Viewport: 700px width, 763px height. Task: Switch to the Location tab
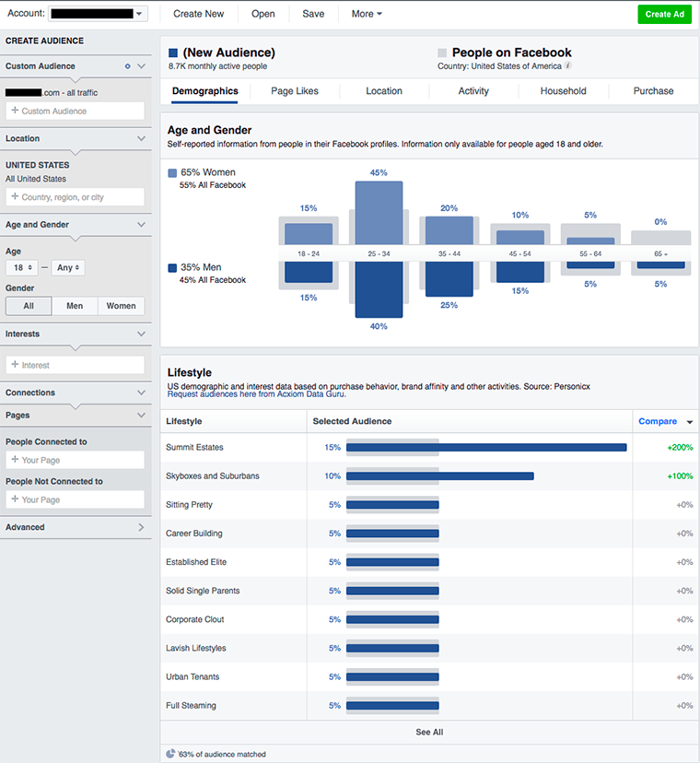pos(384,91)
